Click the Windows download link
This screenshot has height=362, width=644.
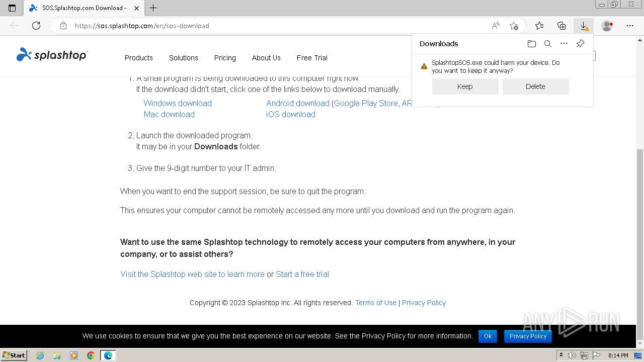pyautogui.click(x=178, y=103)
